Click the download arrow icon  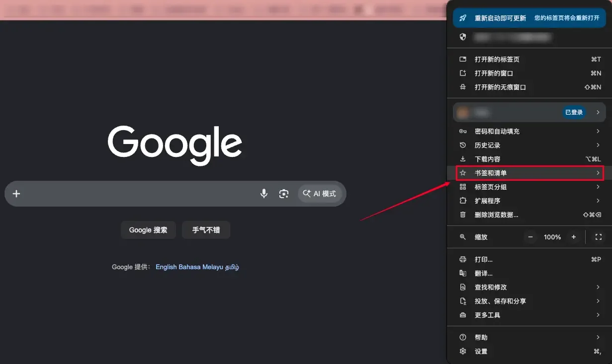[x=463, y=159]
